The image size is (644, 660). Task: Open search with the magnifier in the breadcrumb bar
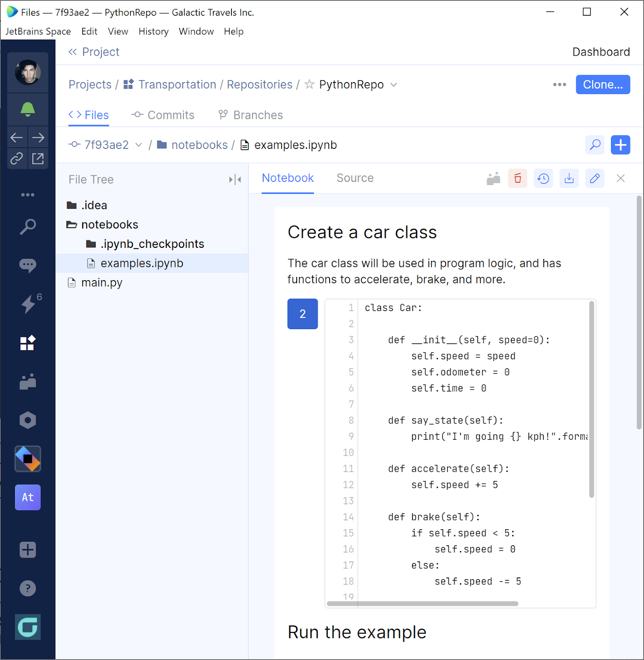[x=594, y=145]
